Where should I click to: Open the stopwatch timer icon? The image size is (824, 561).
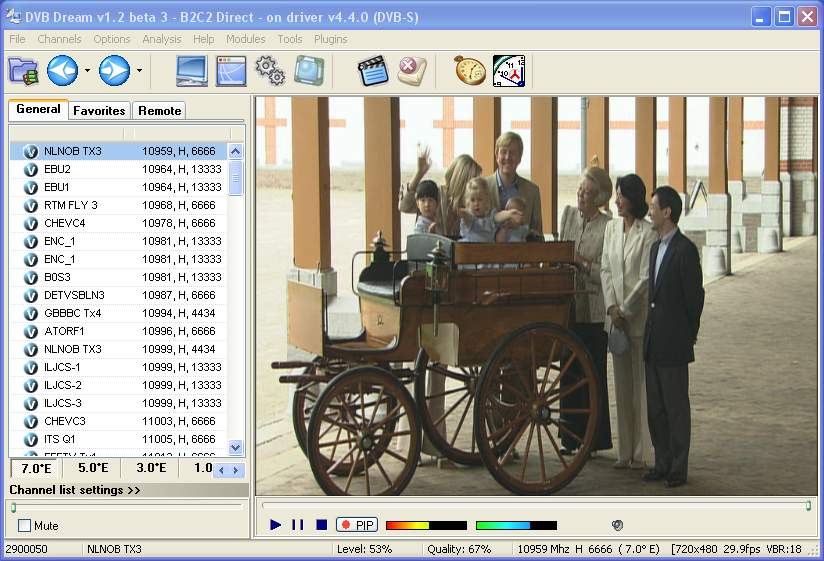click(469, 71)
